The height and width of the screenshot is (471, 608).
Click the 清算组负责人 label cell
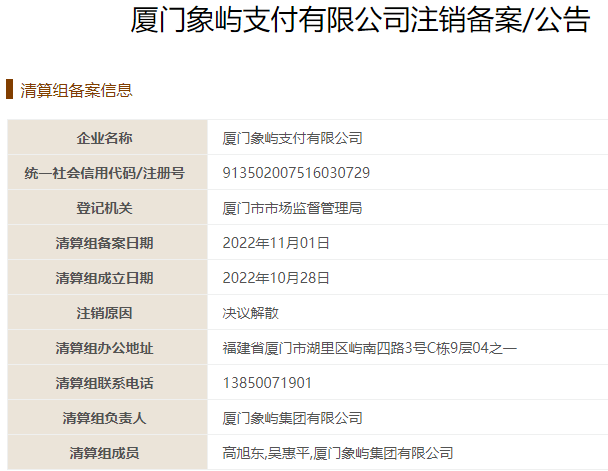107,418
